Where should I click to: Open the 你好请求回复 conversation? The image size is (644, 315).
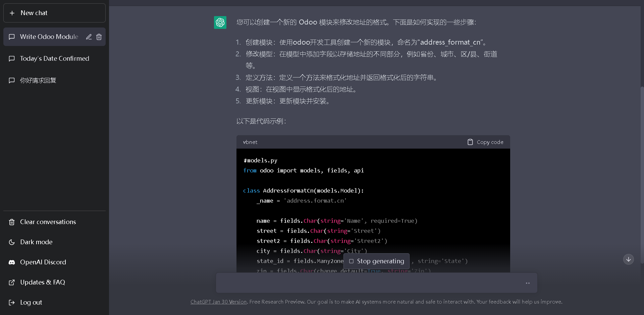tap(54, 81)
